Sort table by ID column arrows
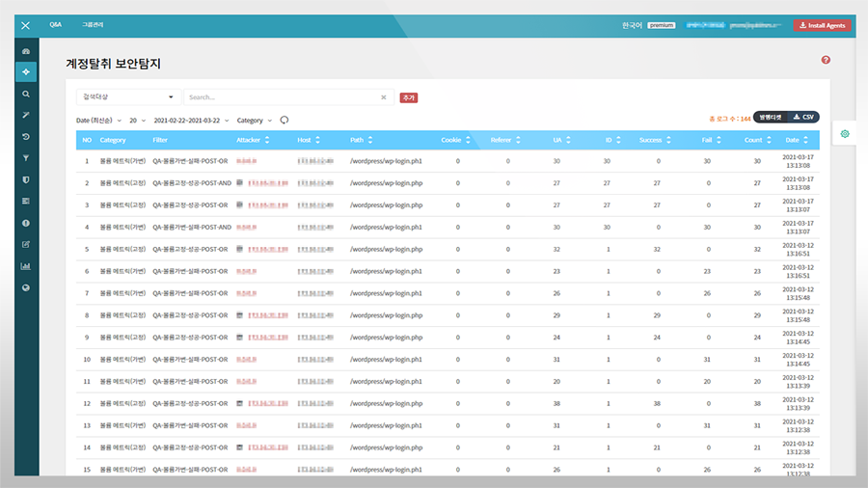This screenshot has height=488, width=868. [x=618, y=140]
